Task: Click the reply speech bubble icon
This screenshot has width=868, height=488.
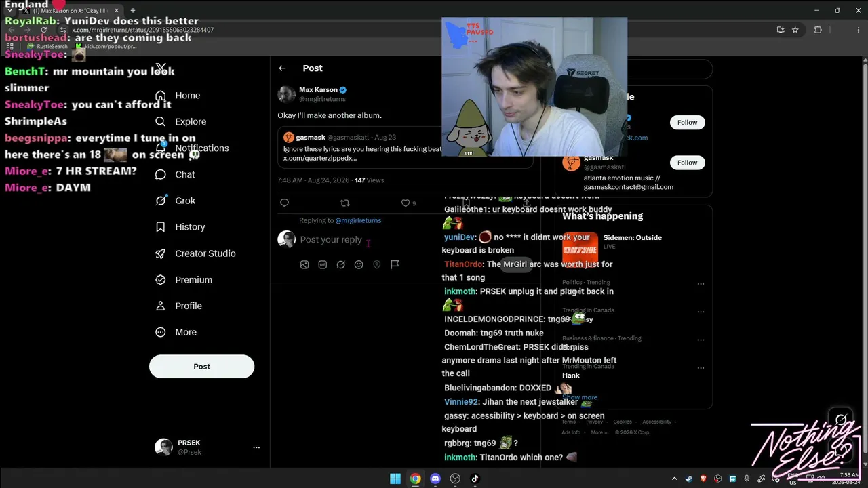Action: [284, 203]
